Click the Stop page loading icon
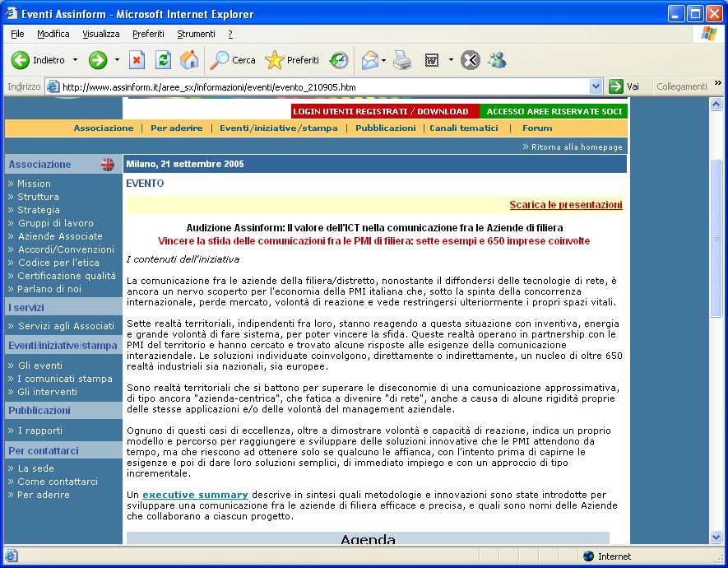Viewport: 728px width, 568px height. pos(137,60)
